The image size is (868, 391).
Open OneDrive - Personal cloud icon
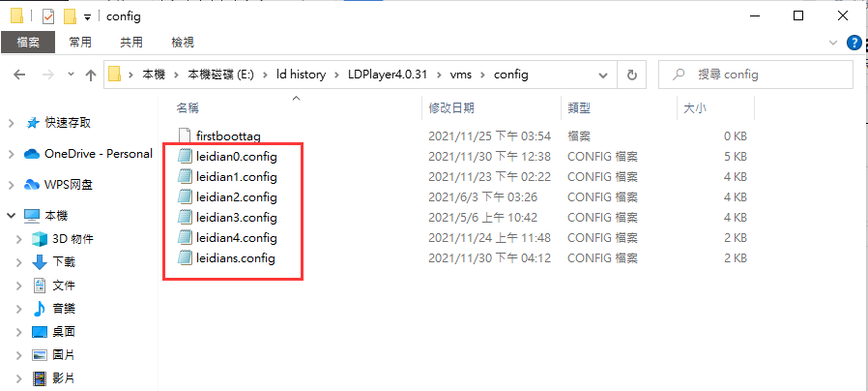32,154
